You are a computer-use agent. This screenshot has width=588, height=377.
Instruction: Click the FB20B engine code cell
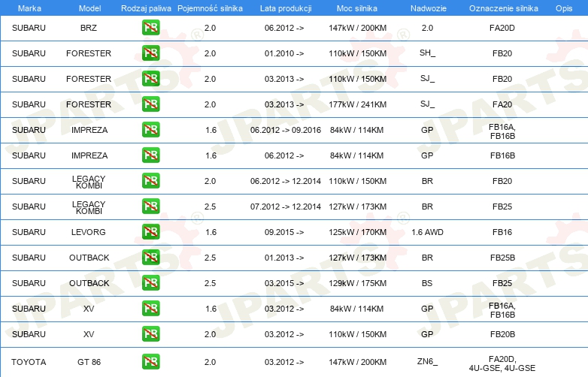(502, 334)
